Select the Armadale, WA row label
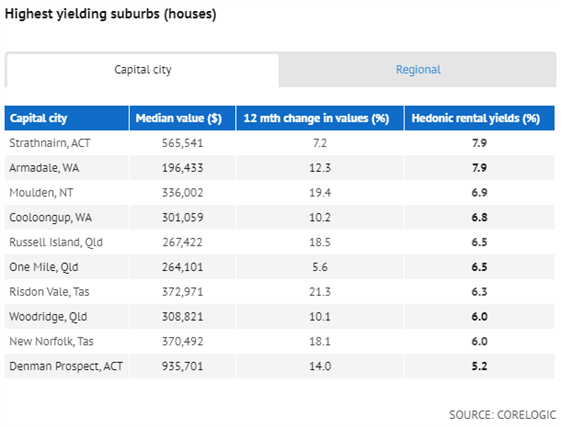The height and width of the screenshot is (428, 561). pyautogui.click(x=44, y=168)
